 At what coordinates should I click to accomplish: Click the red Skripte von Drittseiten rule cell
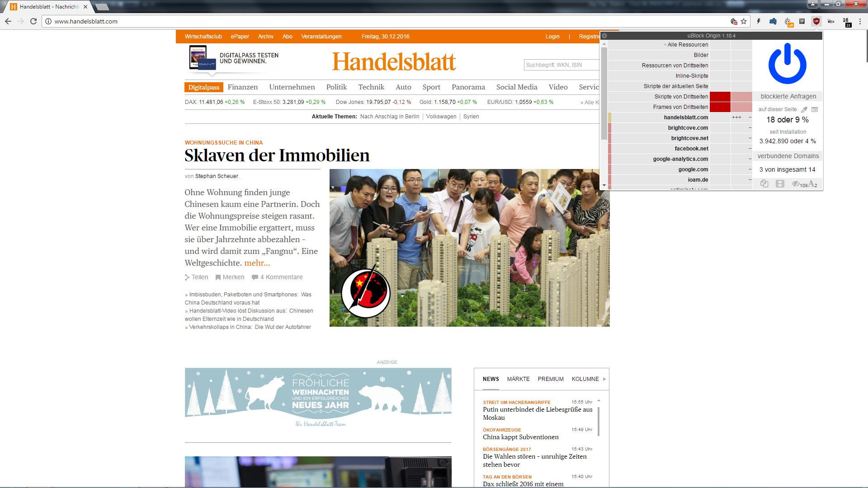(720, 97)
